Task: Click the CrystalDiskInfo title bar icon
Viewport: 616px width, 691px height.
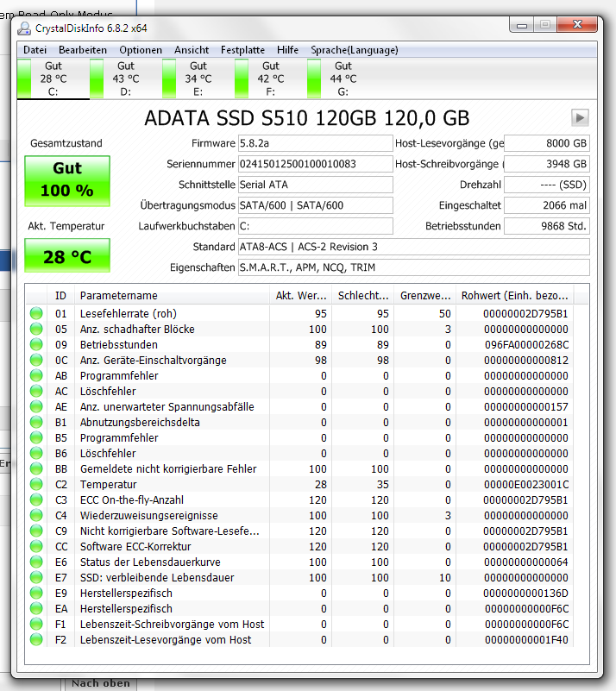Action: point(24,28)
